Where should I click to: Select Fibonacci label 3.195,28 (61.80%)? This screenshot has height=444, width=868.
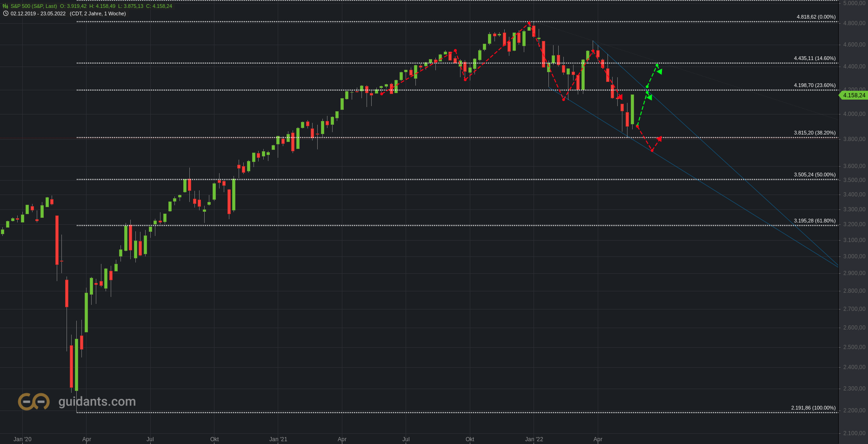click(x=815, y=221)
